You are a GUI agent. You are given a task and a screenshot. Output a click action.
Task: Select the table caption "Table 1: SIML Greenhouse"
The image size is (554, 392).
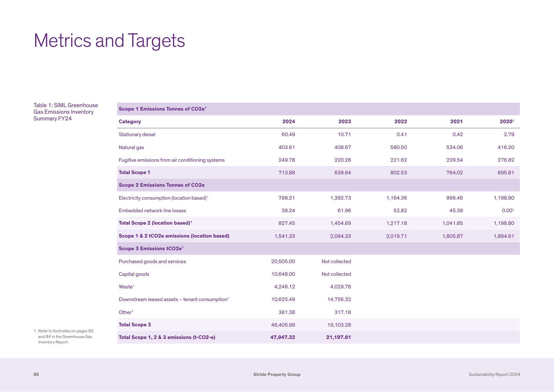66,105
